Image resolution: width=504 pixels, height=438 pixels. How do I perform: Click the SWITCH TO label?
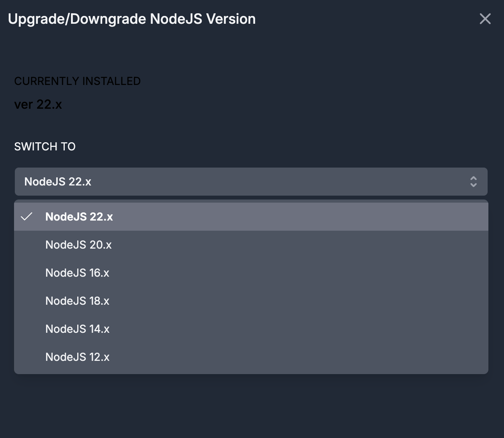[45, 147]
